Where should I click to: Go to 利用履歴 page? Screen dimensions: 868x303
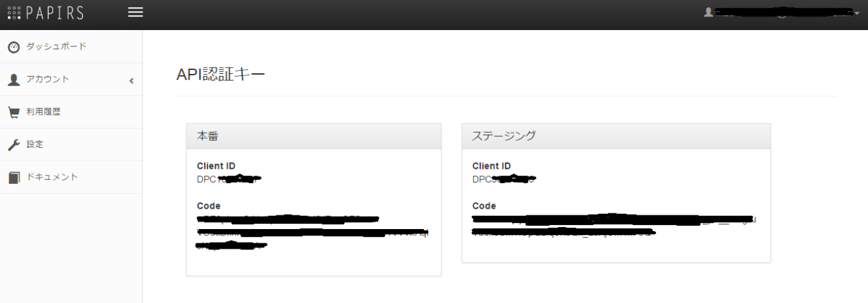(43, 112)
